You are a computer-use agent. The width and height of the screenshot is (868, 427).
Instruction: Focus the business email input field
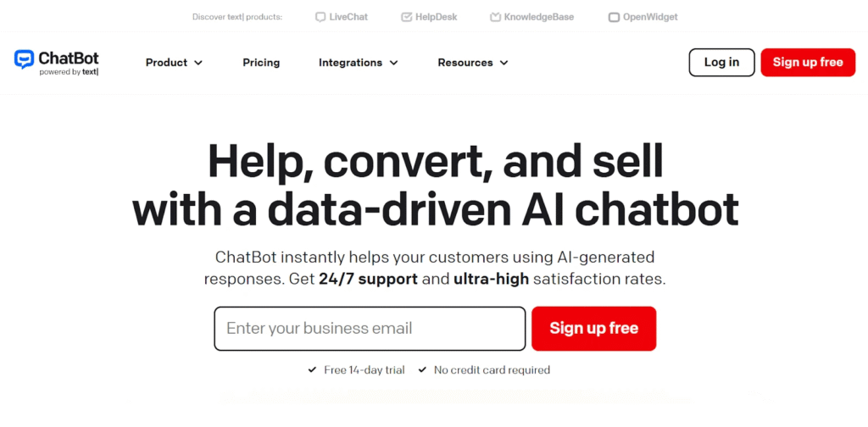coord(370,329)
